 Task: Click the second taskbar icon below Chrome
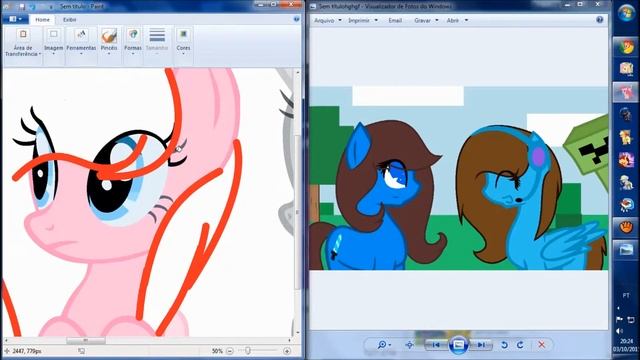[626, 69]
